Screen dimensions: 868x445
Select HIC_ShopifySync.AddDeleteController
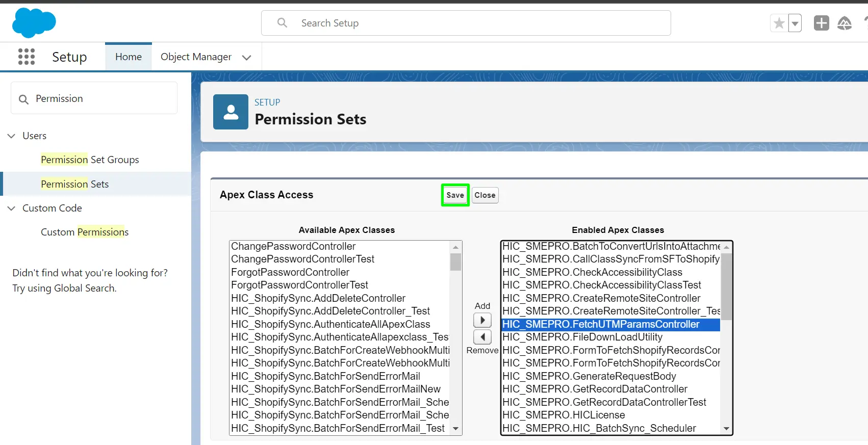[340, 298]
